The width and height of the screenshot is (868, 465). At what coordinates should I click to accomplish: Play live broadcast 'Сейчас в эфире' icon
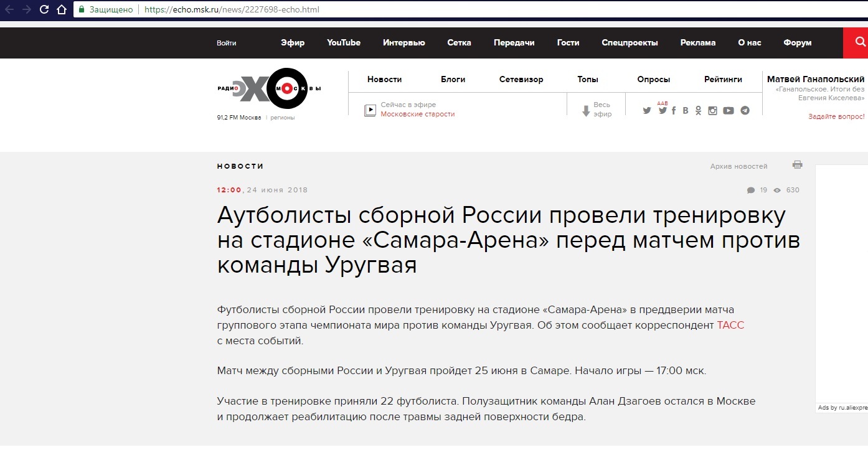point(370,110)
